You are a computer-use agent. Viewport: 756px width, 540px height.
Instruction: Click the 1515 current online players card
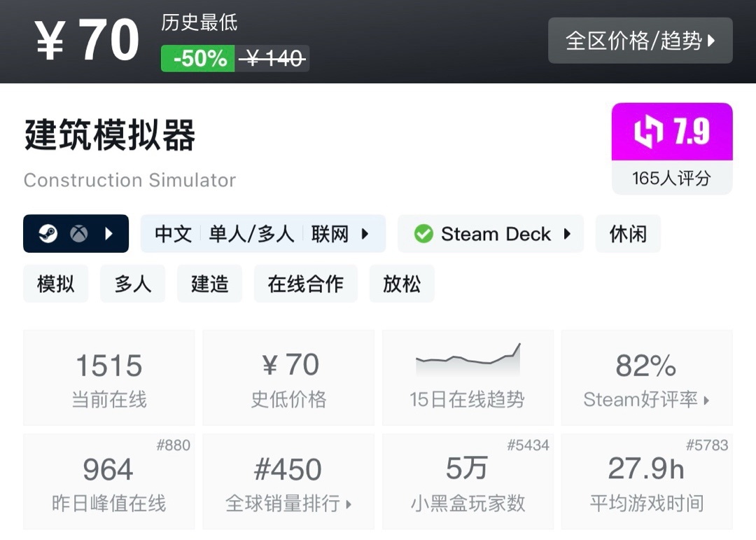tap(109, 378)
